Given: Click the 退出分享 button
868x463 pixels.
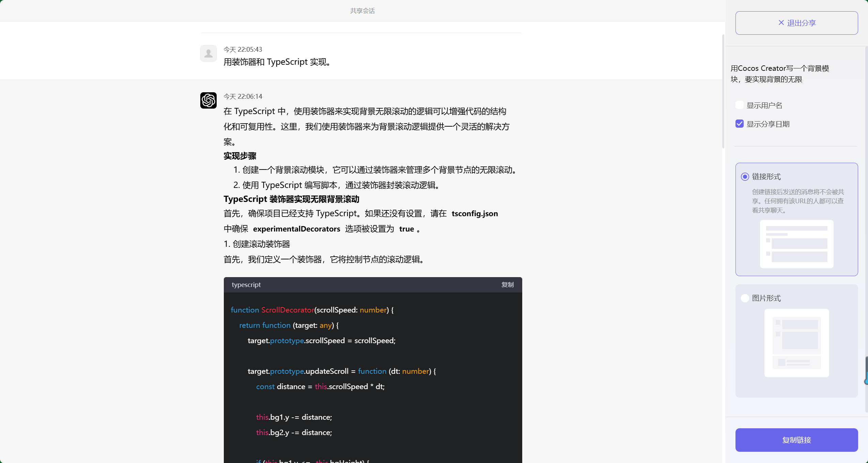Looking at the screenshot, I should point(796,22).
